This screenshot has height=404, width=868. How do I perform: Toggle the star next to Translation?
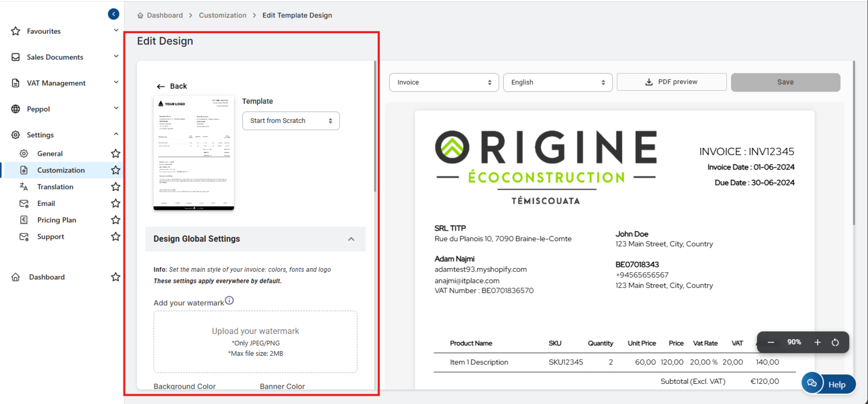click(116, 186)
